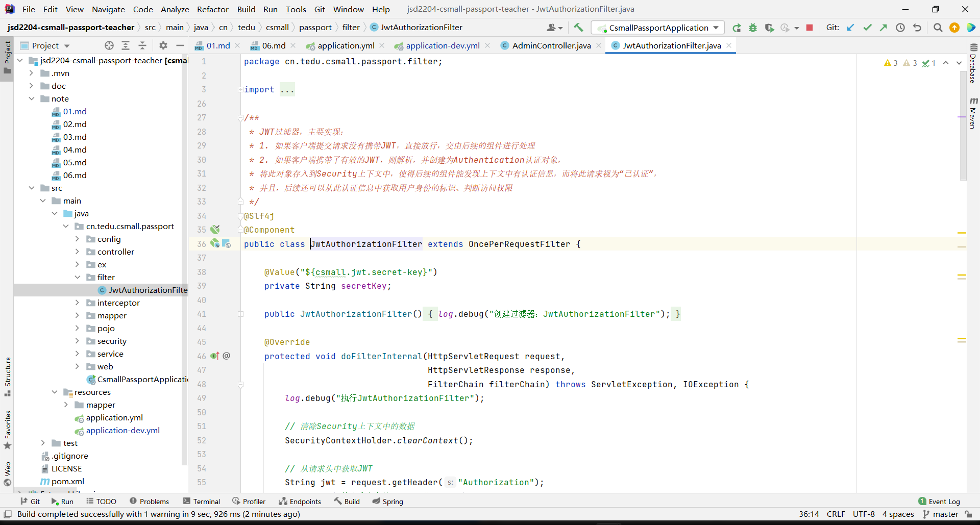This screenshot has width=980, height=525.
Task: Expand the doc folder
Action: (x=32, y=86)
